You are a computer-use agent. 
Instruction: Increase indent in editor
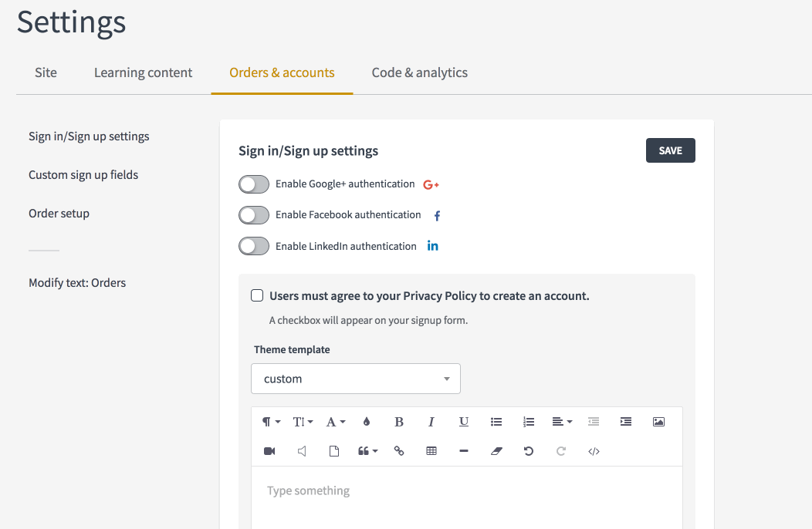625,422
